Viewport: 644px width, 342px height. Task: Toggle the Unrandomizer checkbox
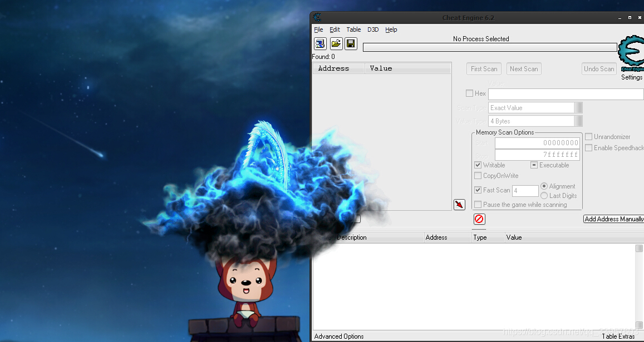coord(588,137)
